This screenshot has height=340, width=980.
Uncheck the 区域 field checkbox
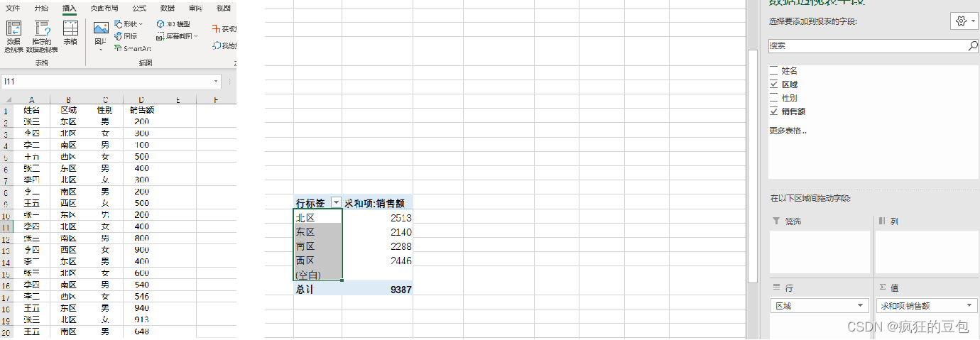coord(773,84)
